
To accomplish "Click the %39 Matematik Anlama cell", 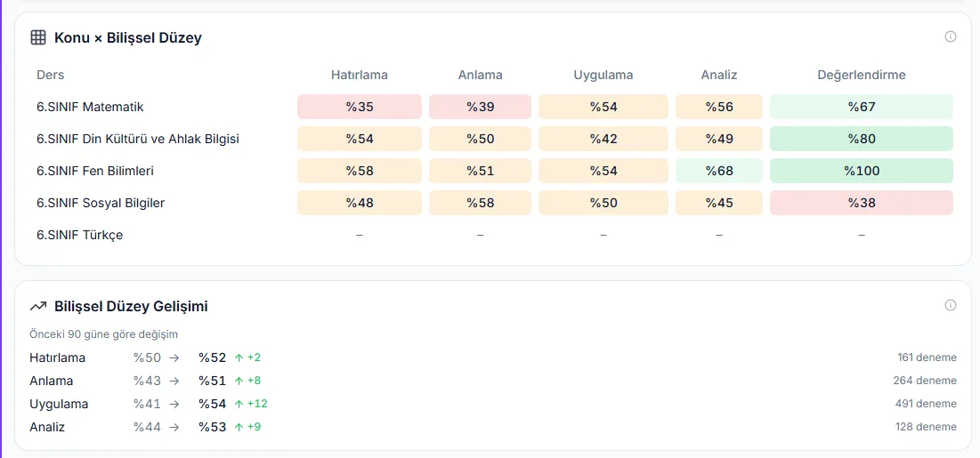I will (480, 107).
